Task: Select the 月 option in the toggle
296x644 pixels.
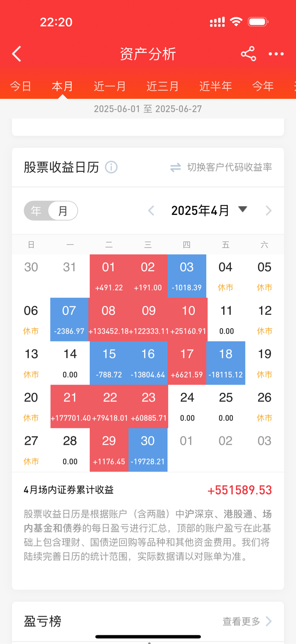Action: click(63, 211)
